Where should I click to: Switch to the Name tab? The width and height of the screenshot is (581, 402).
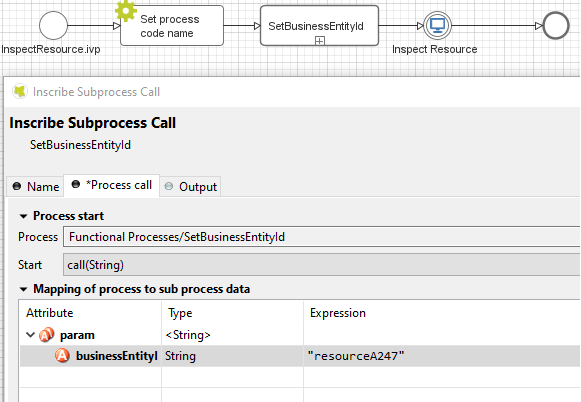[36, 186]
